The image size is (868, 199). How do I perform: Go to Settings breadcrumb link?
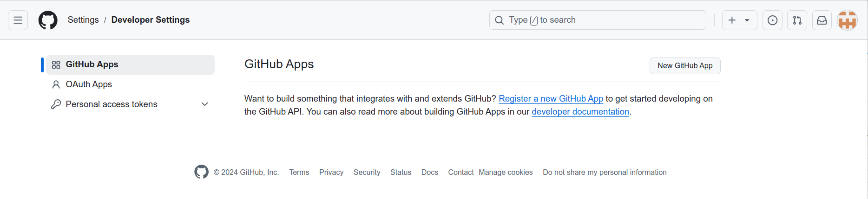(x=83, y=20)
